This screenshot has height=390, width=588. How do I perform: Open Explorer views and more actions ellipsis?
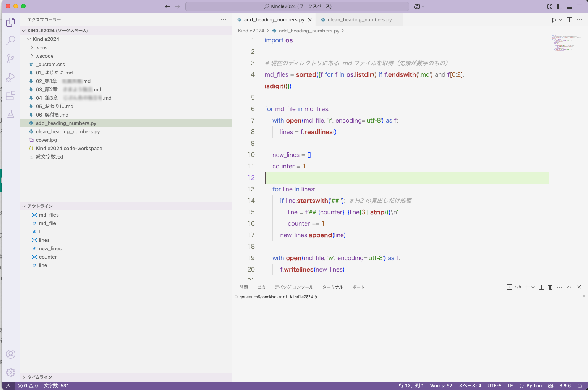point(224,20)
